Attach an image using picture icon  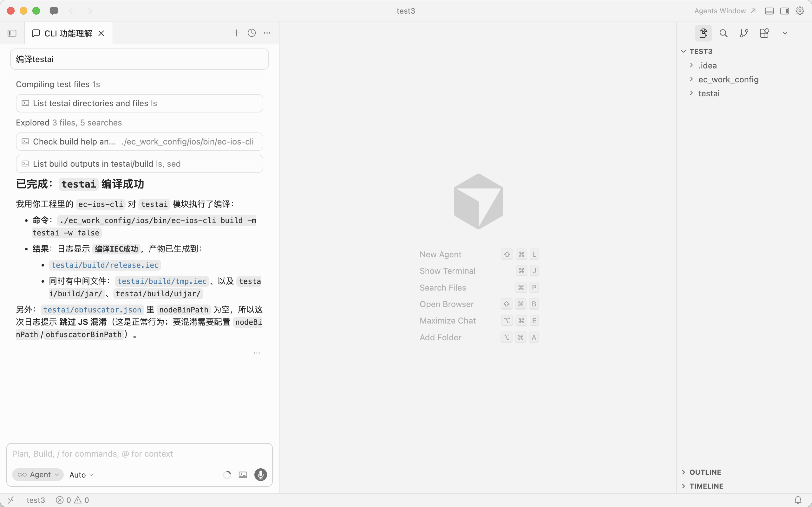click(243, 474)
